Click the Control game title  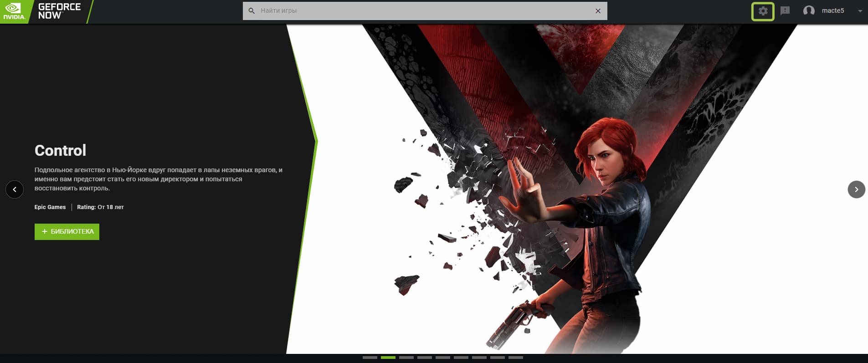click(60, 150)
